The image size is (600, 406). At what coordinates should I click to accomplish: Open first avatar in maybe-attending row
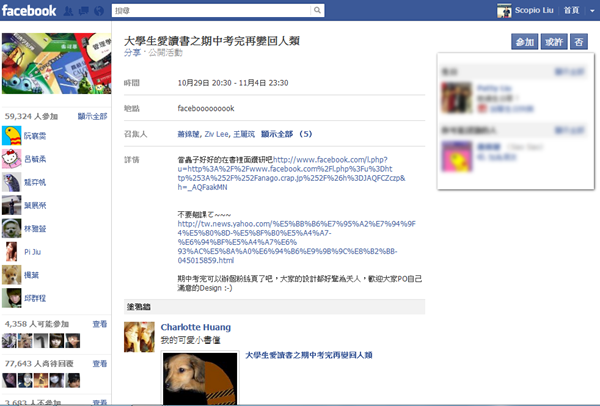pos(9,341)
